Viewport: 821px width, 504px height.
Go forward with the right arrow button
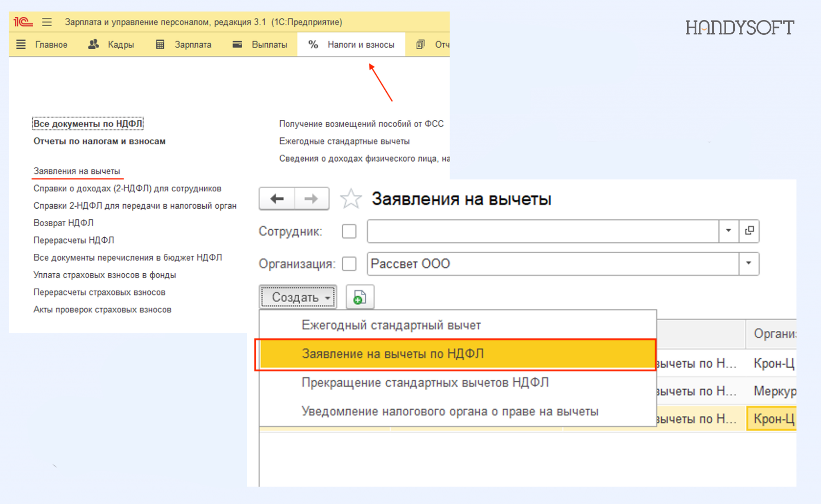[311, 199]
